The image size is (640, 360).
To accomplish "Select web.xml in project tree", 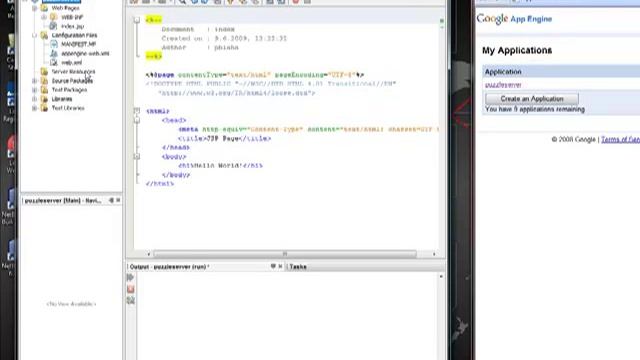I will click(72, 62).
